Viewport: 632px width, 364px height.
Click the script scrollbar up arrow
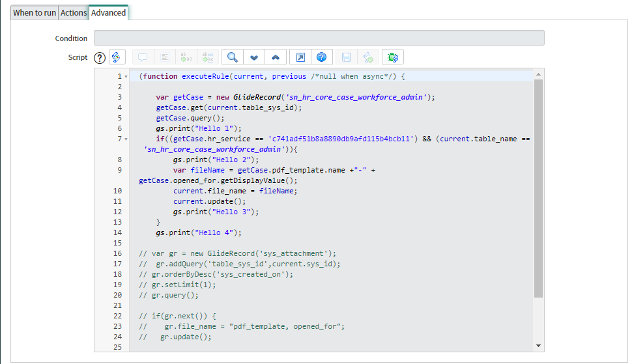click(538, 74)
